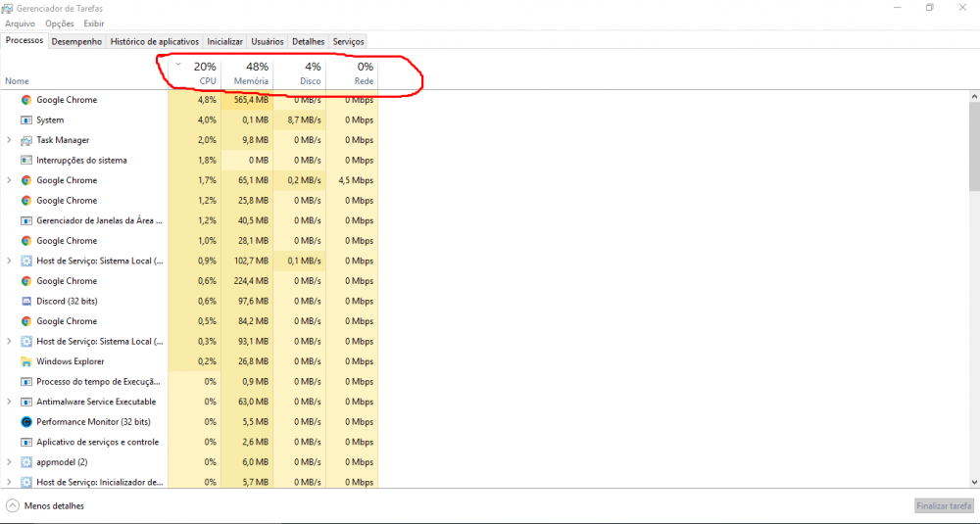980x524 pixels.
Task: Open the Inicializar tab
Action: [x=224, y=41]
